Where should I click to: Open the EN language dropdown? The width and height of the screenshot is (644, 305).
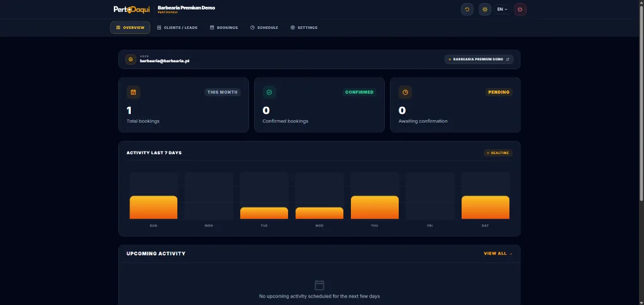pos(502,9)
